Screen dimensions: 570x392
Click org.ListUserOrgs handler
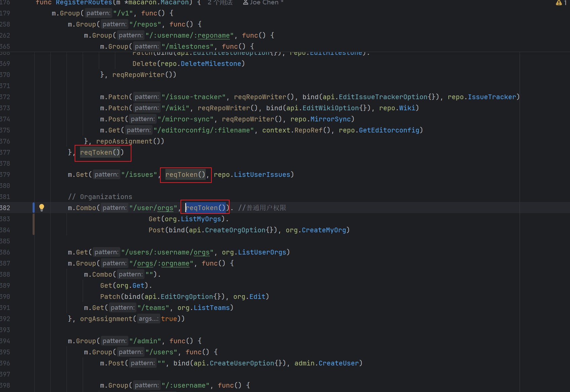[x=254, y=252]
